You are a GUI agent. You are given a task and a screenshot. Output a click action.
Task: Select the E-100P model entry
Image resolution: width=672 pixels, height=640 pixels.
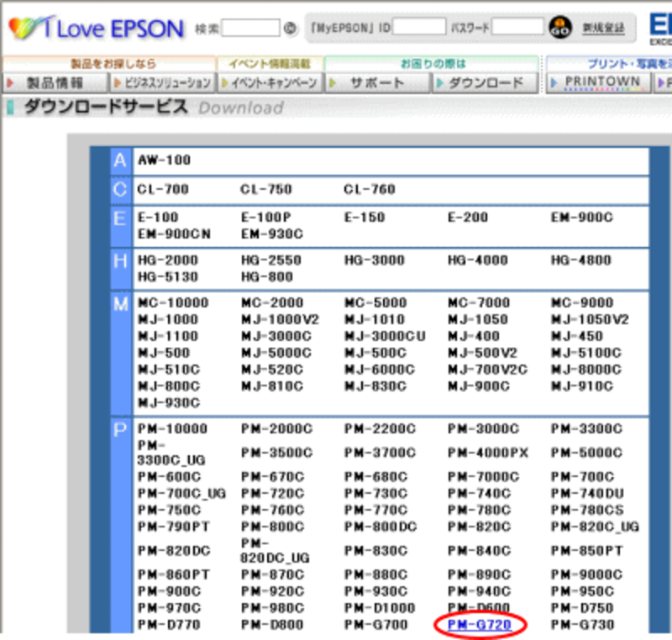point(266,218)
